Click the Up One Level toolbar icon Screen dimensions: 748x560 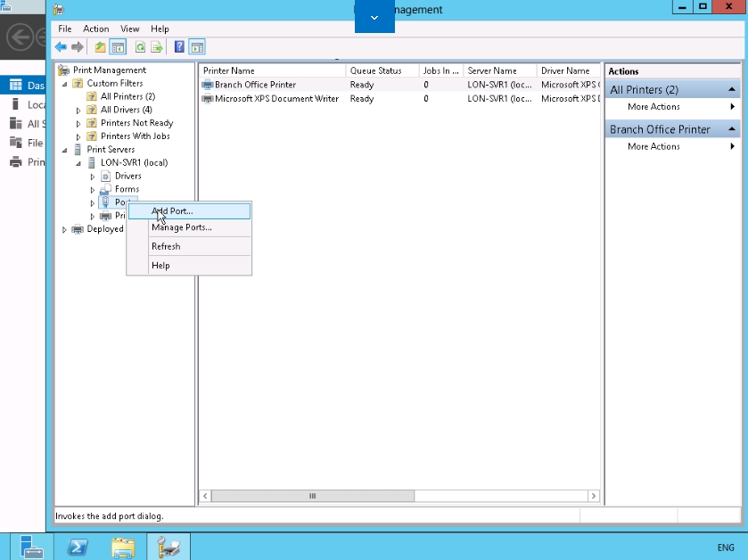(x=100, y=47)
